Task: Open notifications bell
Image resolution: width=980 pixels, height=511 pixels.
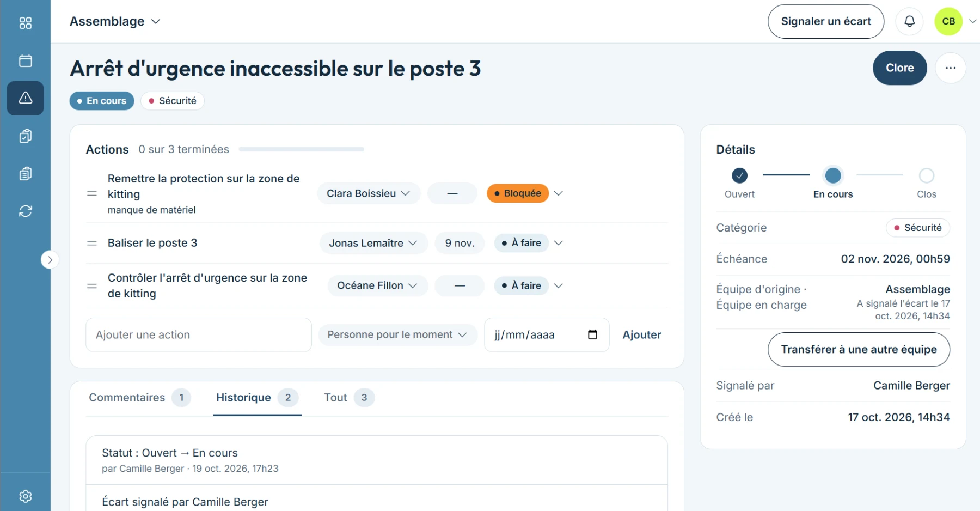Action: (909, 21)
